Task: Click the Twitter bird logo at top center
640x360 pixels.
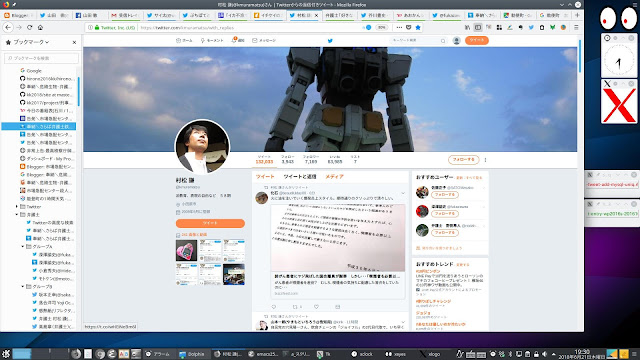Action: [330, 40]
